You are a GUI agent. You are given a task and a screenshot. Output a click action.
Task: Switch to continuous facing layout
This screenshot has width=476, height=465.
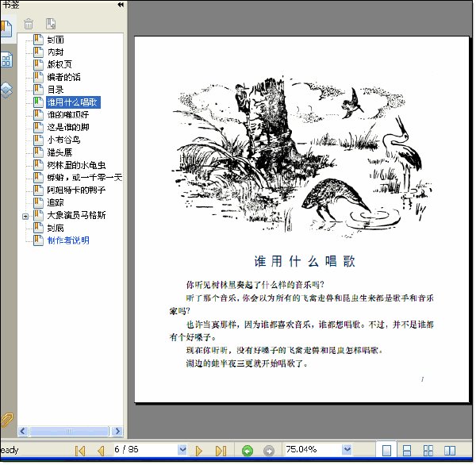pos(428,451)
